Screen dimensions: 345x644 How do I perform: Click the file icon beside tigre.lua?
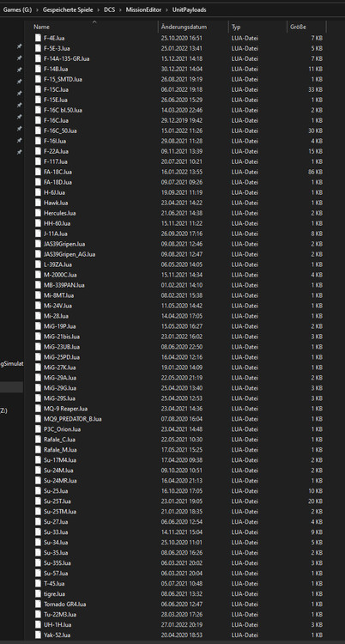point(39,594)
